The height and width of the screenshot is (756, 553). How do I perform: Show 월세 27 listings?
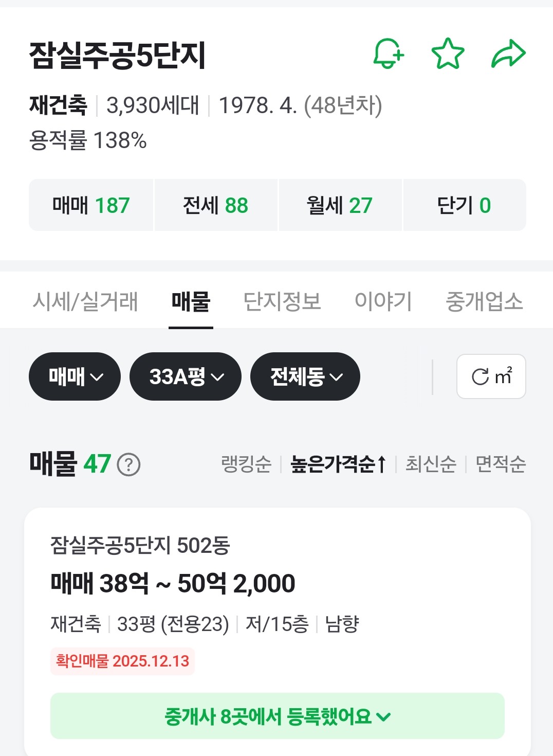(x=340, y=205)
